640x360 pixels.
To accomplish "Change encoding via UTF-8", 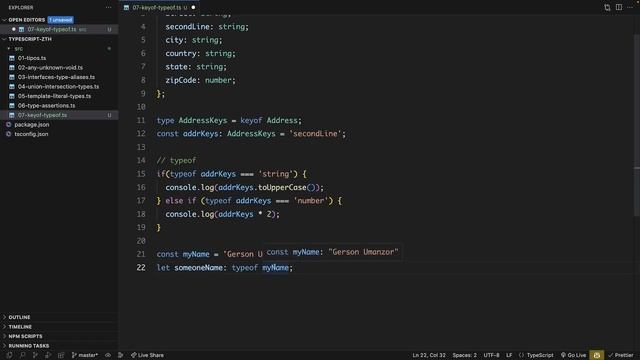I will tap(491, 355).
